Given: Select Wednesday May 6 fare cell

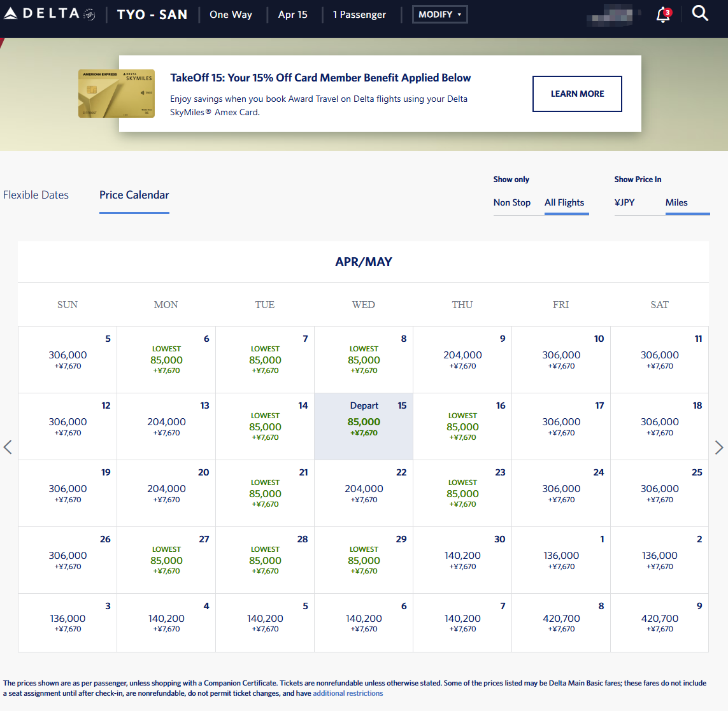Looking at the screenshot, I should pyautogui.click(x=364, y=623).
